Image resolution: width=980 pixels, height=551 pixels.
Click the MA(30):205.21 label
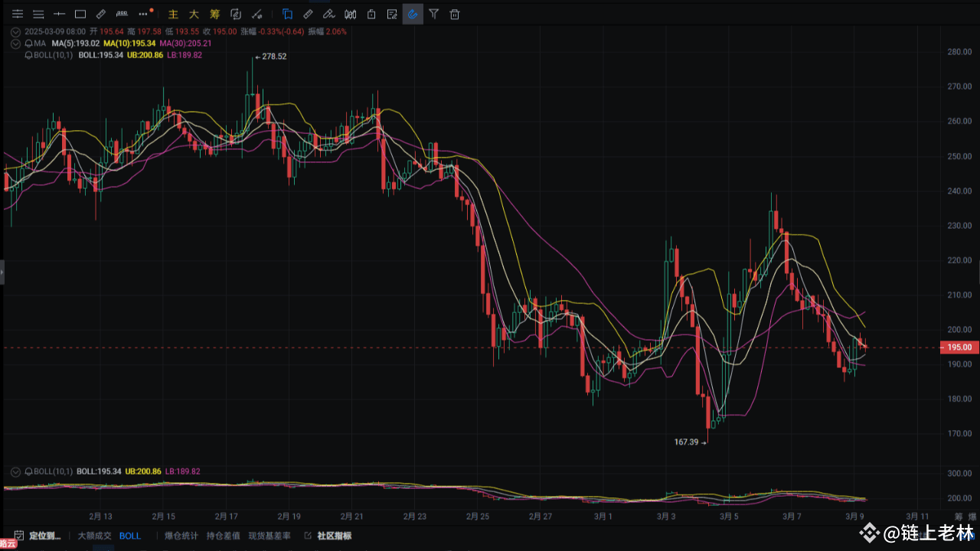185,44
